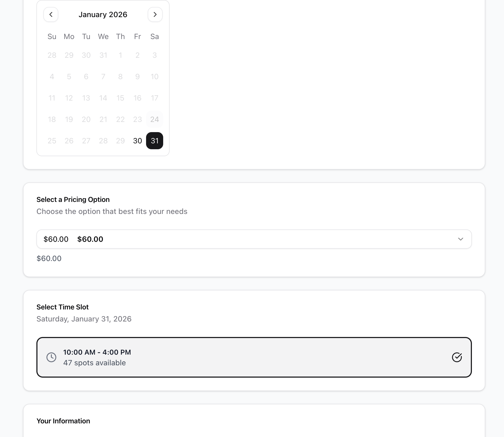This screenshot has width=504, height=437.
Task: Select January 31 on the calendar
Action: (x=155, y=141)
